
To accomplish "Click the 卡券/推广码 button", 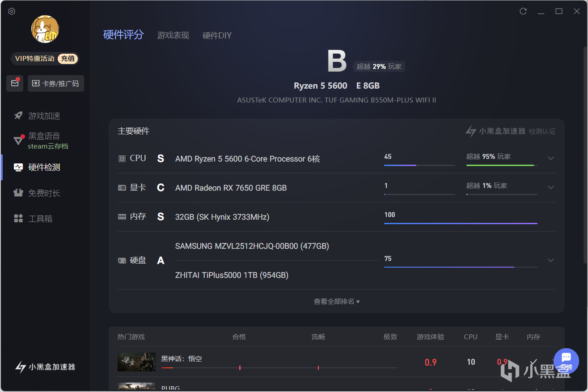I will point(56,83).
